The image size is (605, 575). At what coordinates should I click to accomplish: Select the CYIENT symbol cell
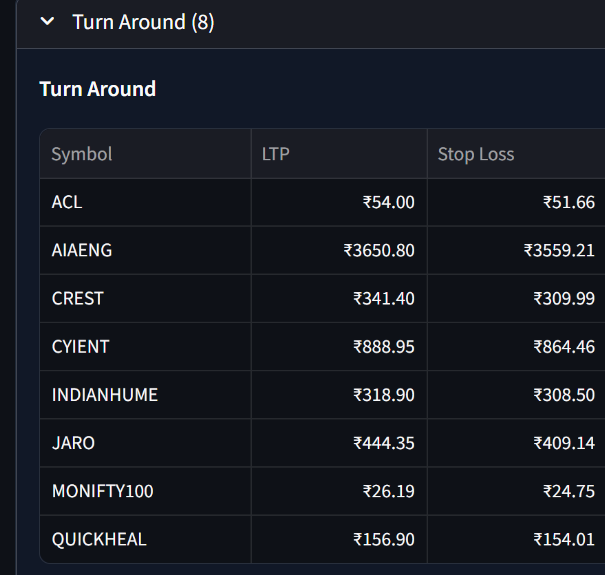(81, 346)
